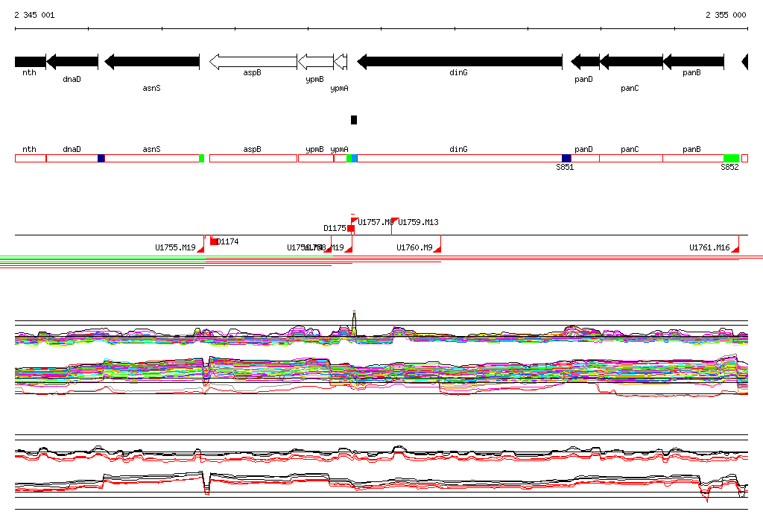Viewport: 763px width, 532px height.
Task: Click the green S852 block
Action: [x=732, y=158]
